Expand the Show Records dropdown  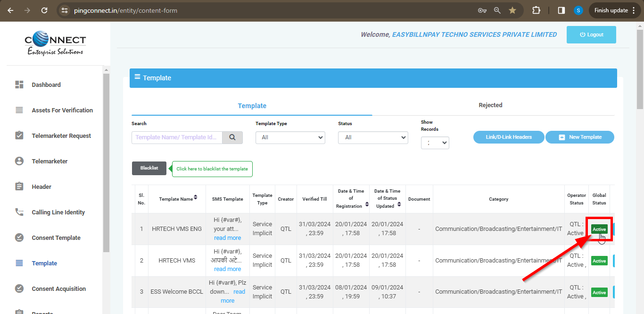pos(435,143)
